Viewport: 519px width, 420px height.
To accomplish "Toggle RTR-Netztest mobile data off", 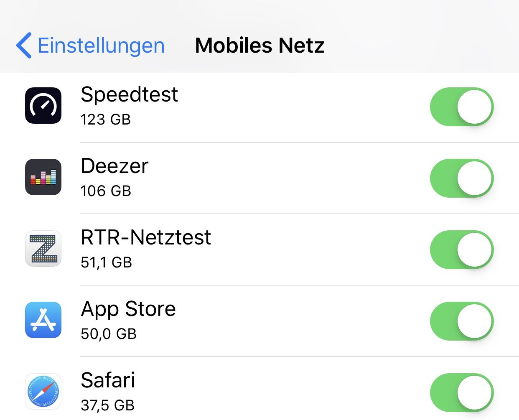I will [461, 249].
